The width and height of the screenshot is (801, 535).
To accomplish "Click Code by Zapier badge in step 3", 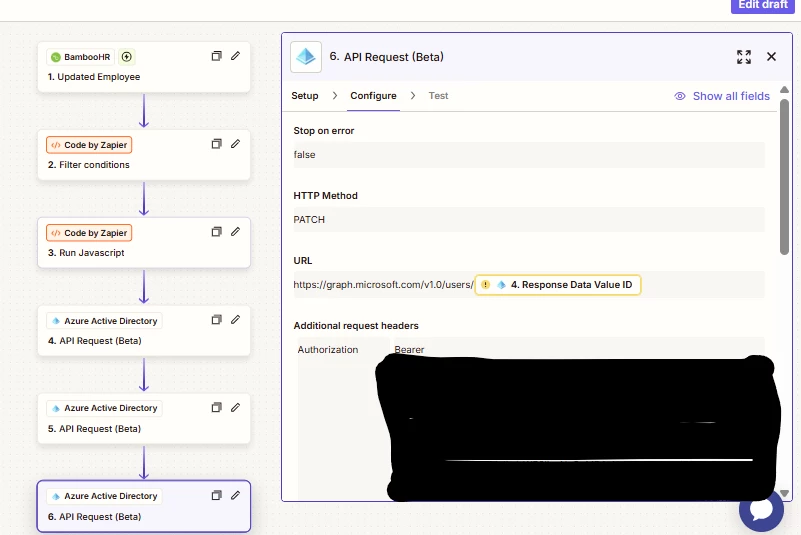I will pyautogui.click(x=89, y=233).
